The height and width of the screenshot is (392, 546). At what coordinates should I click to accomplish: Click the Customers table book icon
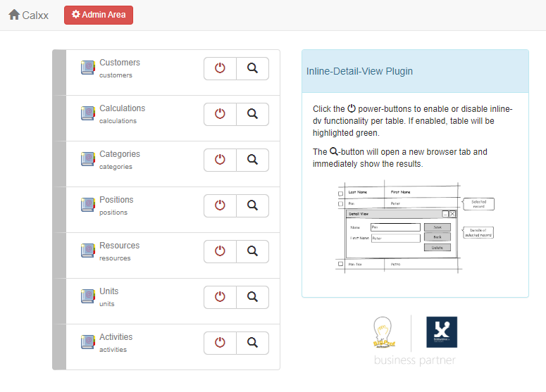[88, 68]
